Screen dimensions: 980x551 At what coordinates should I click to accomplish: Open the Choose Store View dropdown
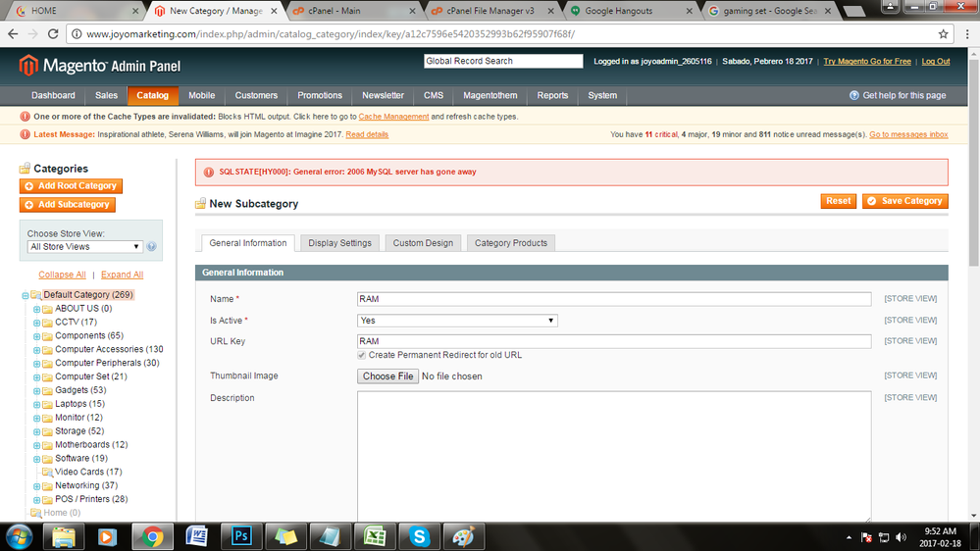85,247
